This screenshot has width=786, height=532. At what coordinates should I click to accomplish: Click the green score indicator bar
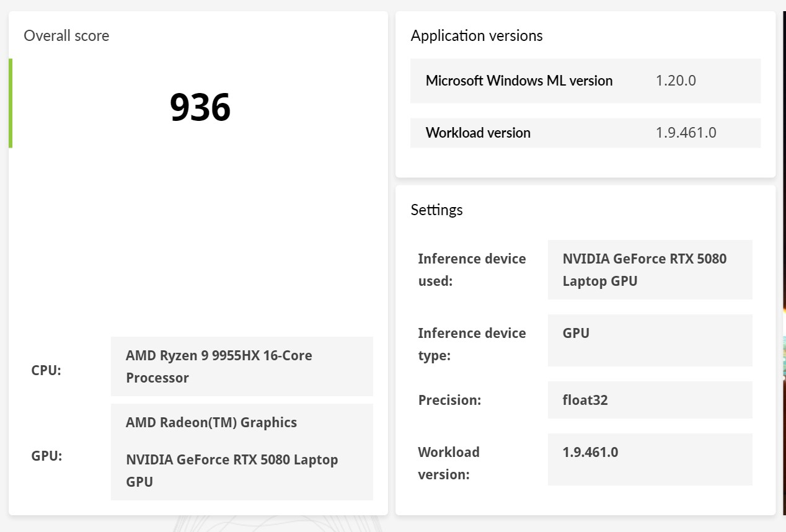point(11,103)
